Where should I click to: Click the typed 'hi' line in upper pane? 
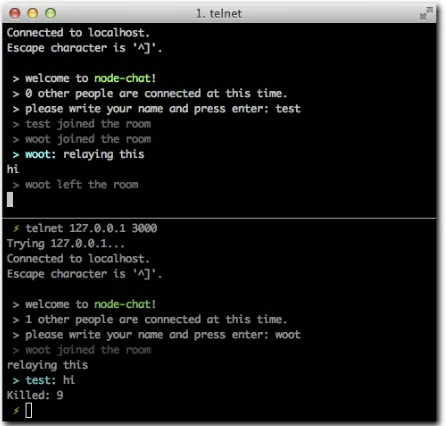13,169
